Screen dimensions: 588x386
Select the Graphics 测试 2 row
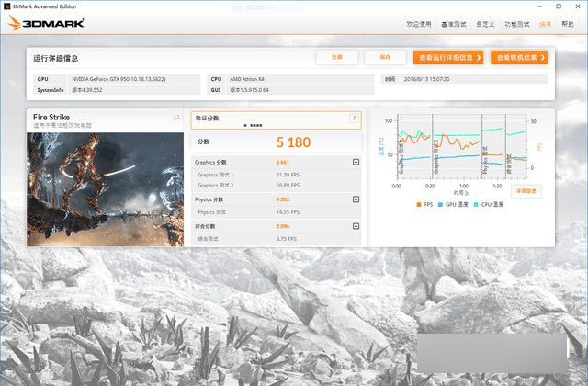pos(276,186)
